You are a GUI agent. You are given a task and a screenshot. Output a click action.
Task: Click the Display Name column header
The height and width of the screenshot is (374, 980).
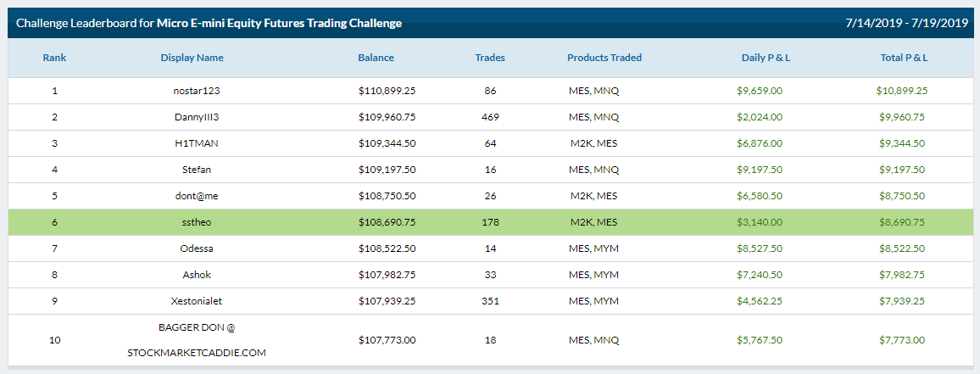[192, 58]
